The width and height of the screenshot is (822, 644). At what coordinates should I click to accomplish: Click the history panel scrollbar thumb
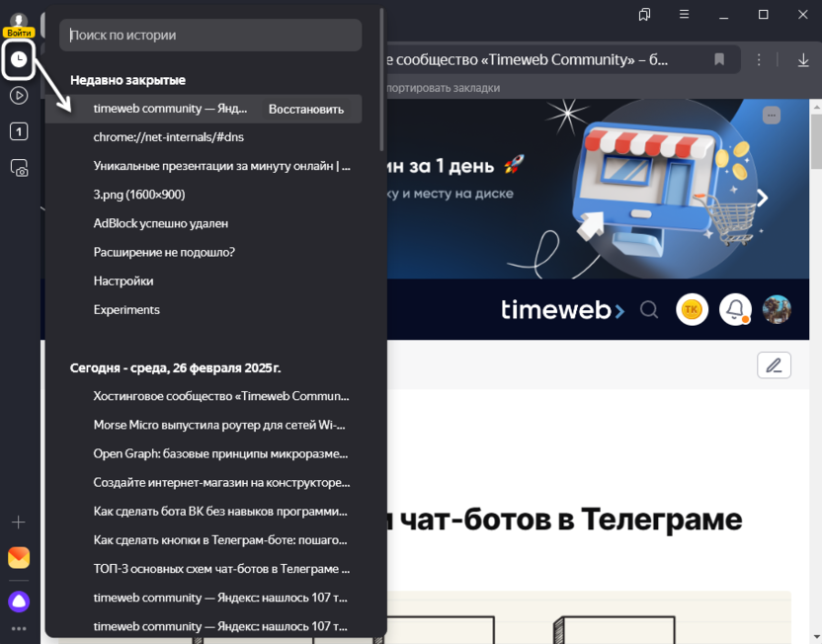pyautogui.click(x=381, y=79)
